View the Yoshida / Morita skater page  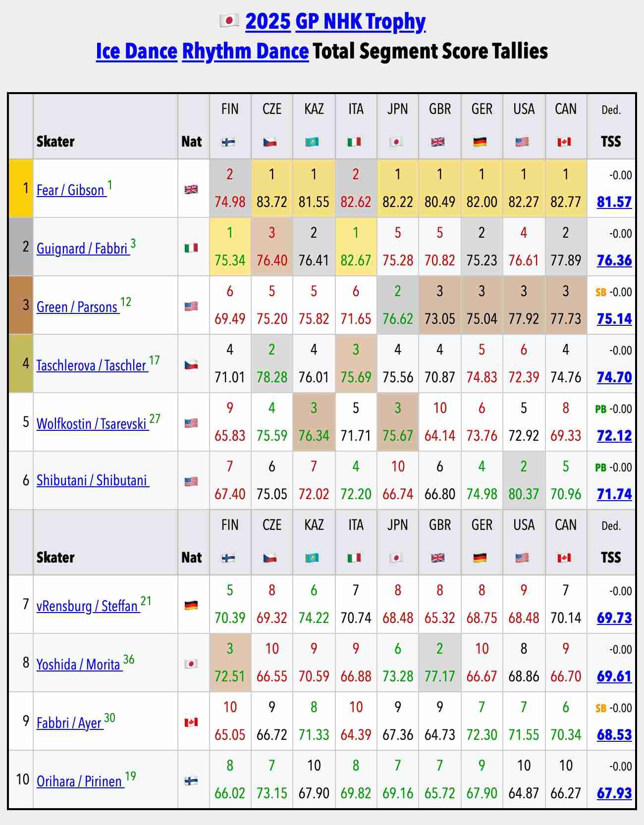click(79, 665)
